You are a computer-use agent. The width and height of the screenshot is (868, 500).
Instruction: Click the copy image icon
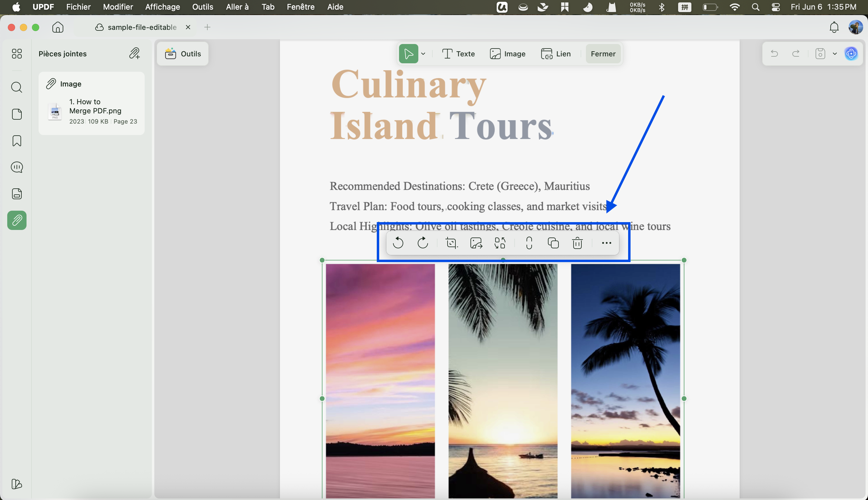coord(553,243)
